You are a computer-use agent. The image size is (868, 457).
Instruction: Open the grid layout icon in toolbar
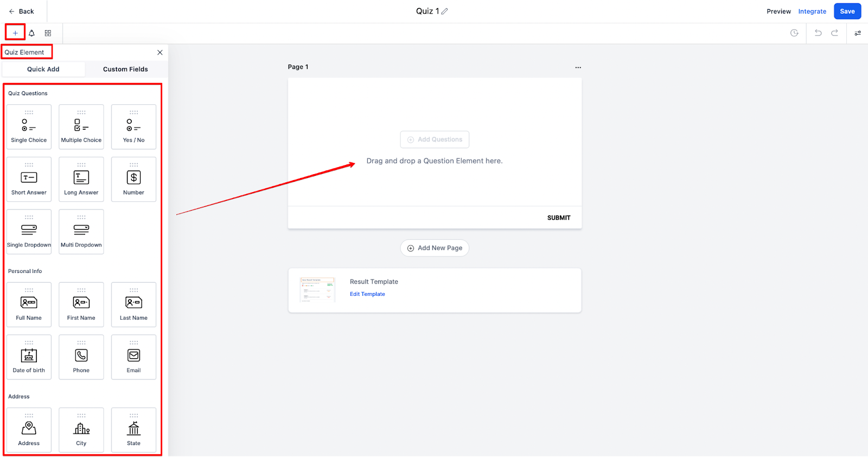48,33
